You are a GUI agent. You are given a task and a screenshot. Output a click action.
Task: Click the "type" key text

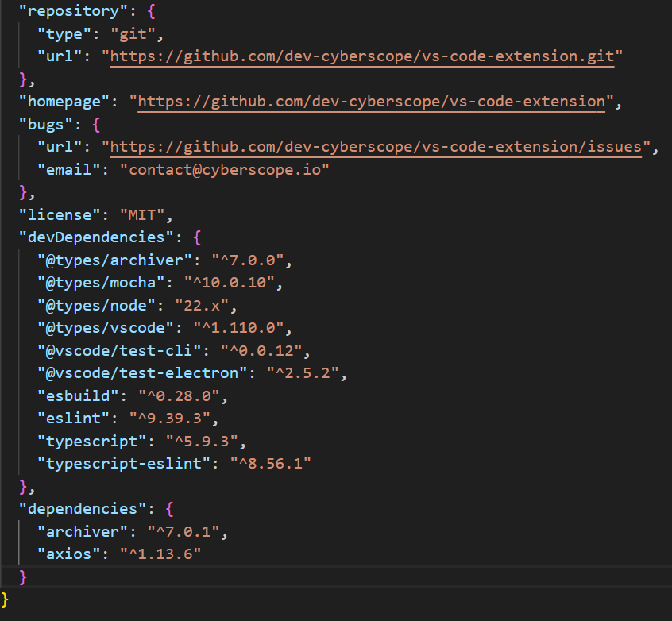[x=64, y=34]
